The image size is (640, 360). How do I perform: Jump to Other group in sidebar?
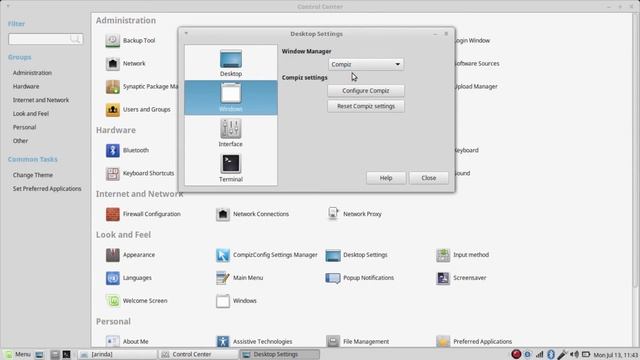click(x=20, y=141)
